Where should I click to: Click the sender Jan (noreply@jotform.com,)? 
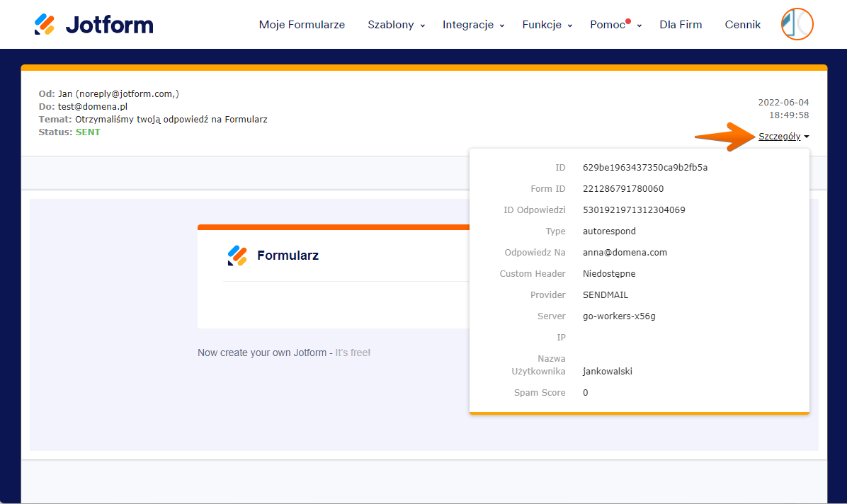[119, 93]
